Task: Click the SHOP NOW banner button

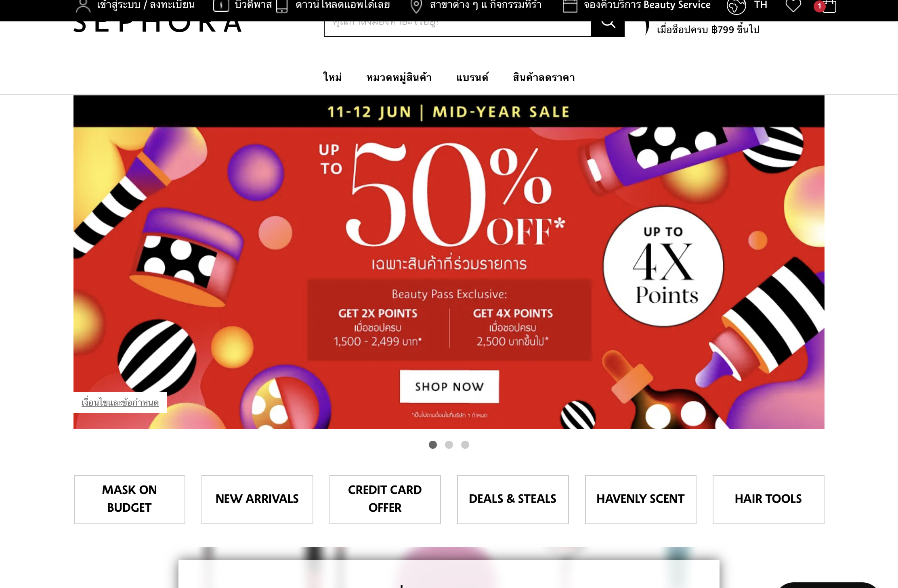Action: [449, 386]
